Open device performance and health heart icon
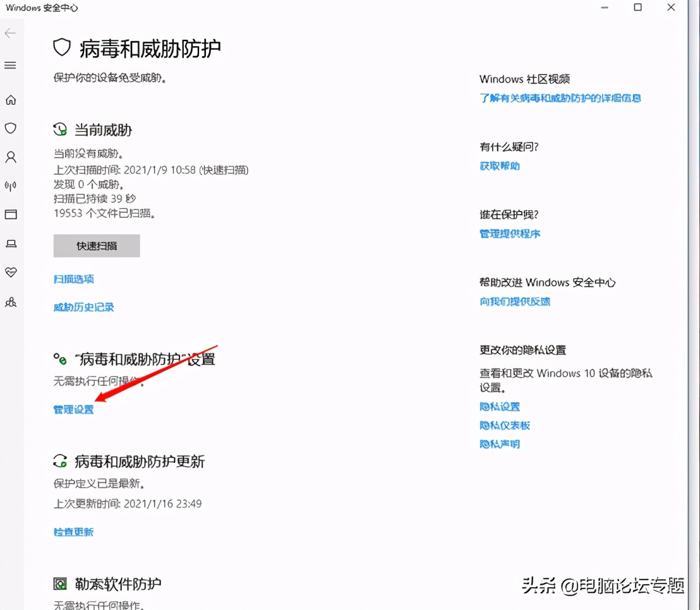This screenshot has height=610, width=700. click(11, 272)
